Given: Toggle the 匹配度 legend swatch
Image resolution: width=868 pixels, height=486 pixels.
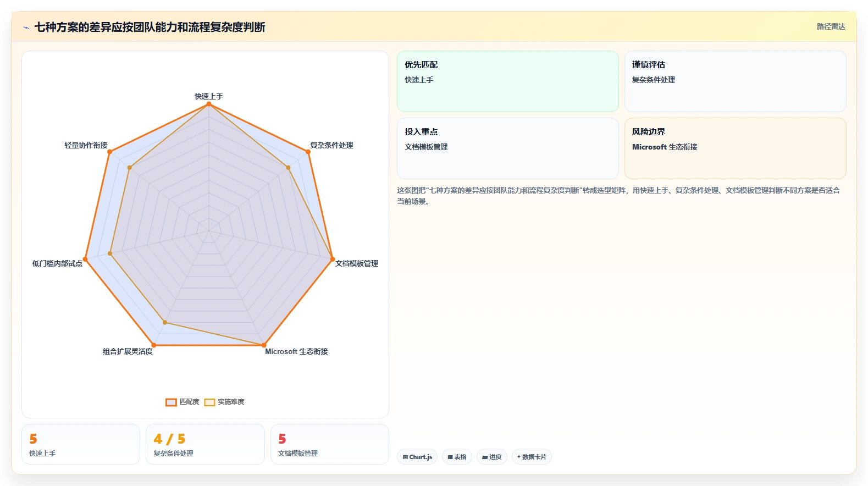Looking at the screenshot, I should pos(171,402).
